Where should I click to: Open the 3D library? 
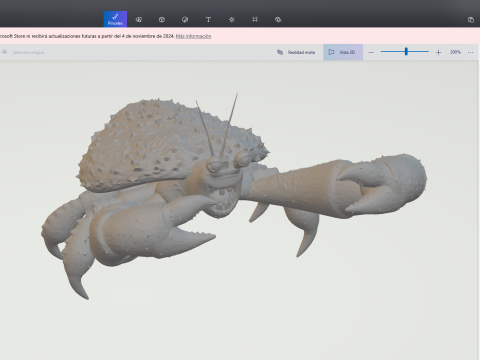click(278, 20)
